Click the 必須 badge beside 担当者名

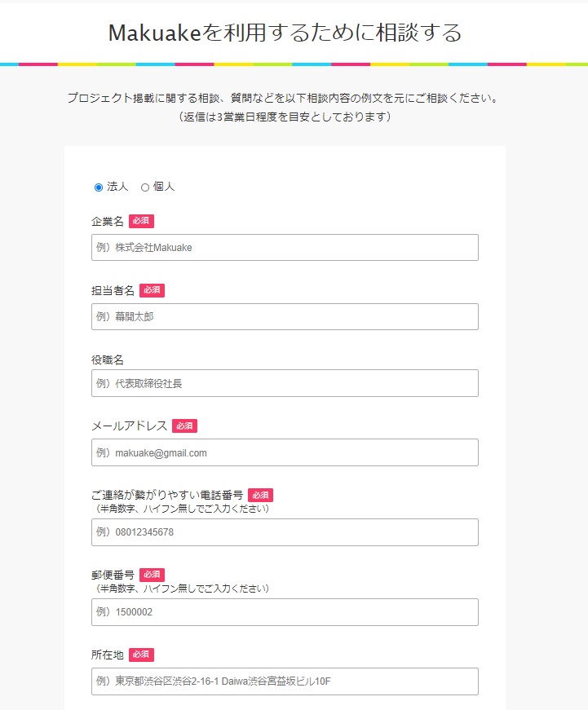tap(152, 290)
